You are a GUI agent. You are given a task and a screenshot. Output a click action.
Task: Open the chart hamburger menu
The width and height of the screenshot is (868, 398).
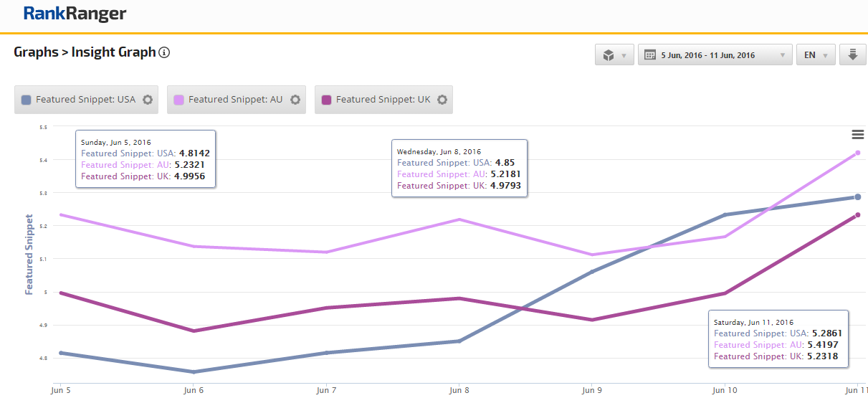tap(857, 134)
